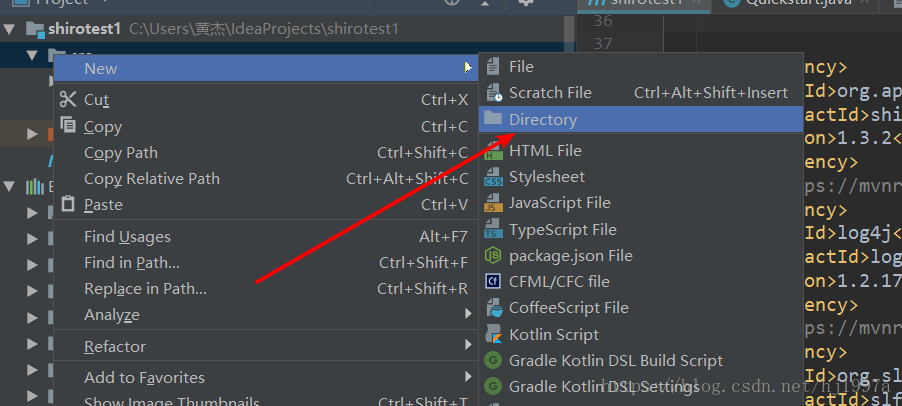Click the code text "actId>shi"
Viewport: 902px width, 406px height.
point(853,114)
